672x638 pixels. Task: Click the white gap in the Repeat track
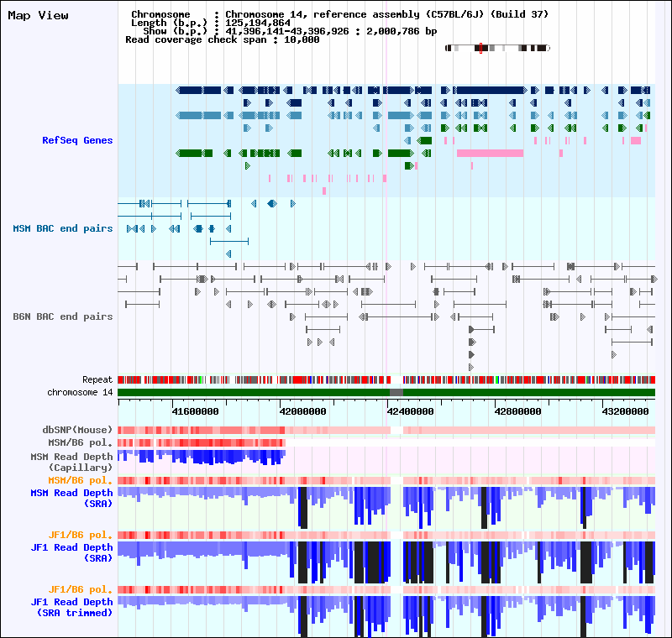pos(396,379)
